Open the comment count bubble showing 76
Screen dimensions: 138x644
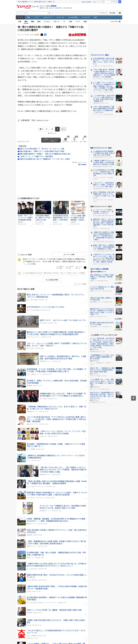[x=32, y=35]
